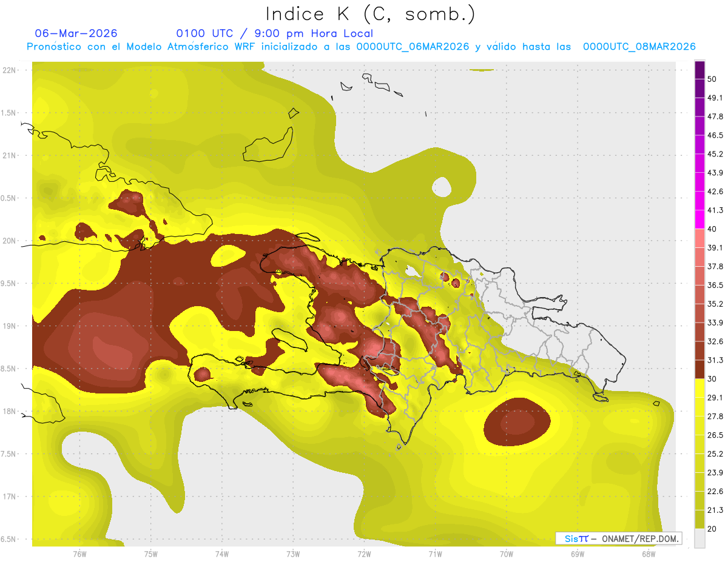728x562 pixels.
Task: Click the '50' colorbar label
Action: [x=712, y=79]
